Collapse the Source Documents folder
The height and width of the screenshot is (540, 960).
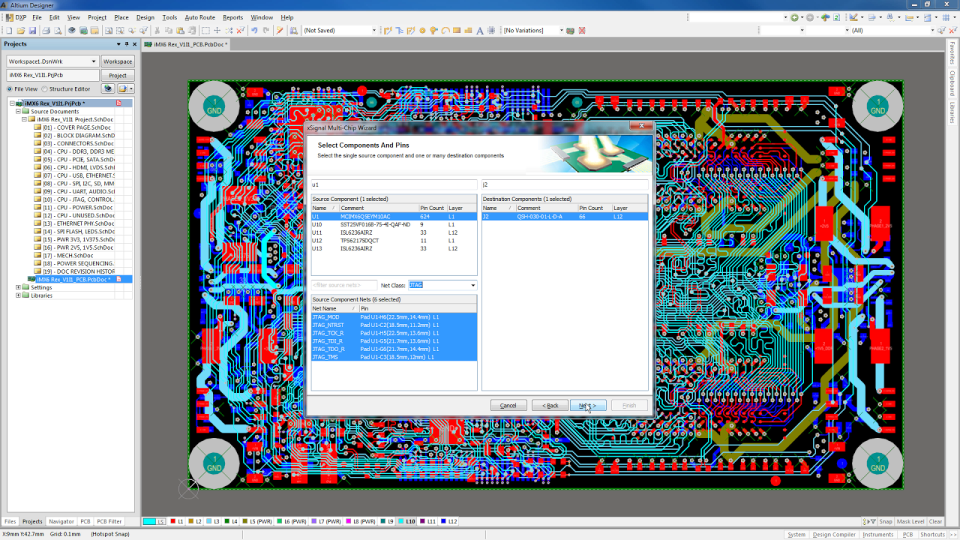point(18,111)
